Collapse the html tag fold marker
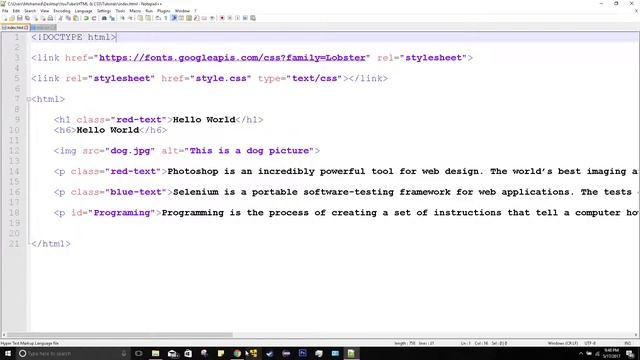This screenshot has height=360, width=640. click(28, 99)
